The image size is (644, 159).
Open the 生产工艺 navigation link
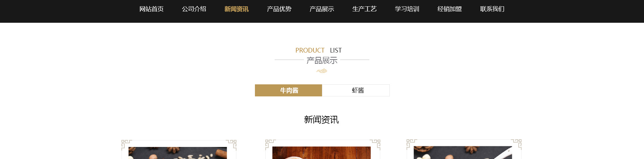click(364, 9)
